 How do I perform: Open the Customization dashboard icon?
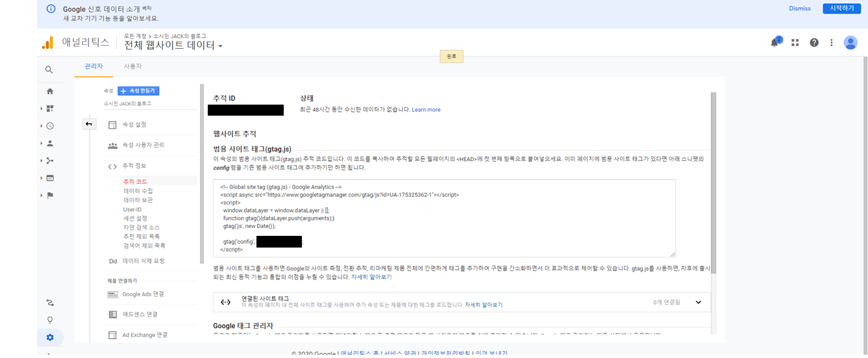point(50,109)
